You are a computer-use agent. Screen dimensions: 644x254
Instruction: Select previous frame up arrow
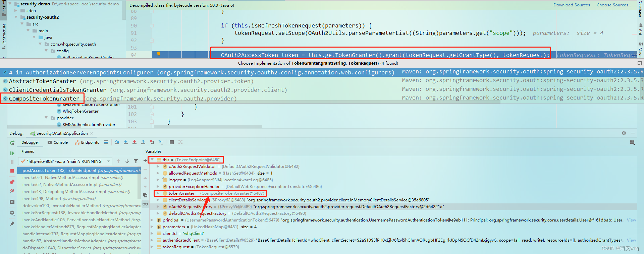118,162
